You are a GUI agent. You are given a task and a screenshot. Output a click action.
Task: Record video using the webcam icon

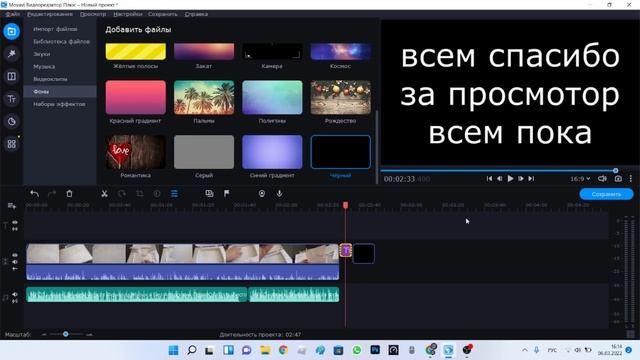pyautogui.click(x=262, y=194)
